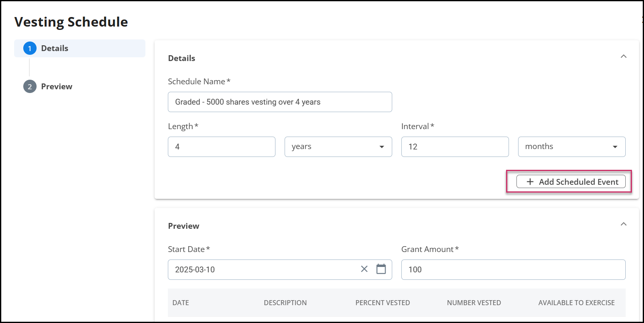Click the PERCENT VESTED column header

(x=383, y=303)
